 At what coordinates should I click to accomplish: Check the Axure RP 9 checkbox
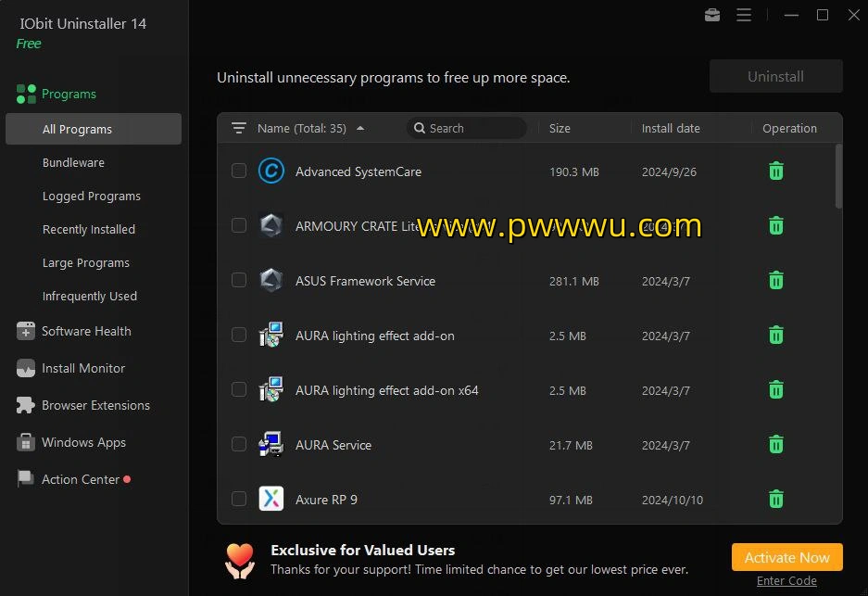[239, 499]
